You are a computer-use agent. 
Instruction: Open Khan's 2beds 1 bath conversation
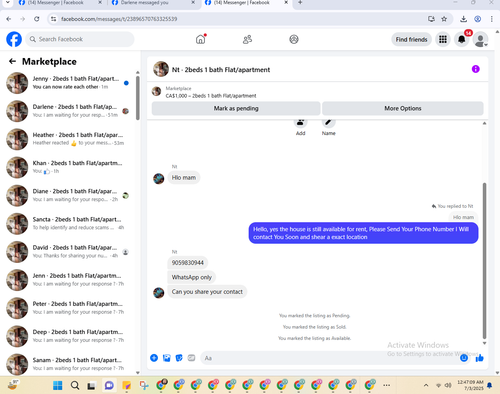pos(68,167)
